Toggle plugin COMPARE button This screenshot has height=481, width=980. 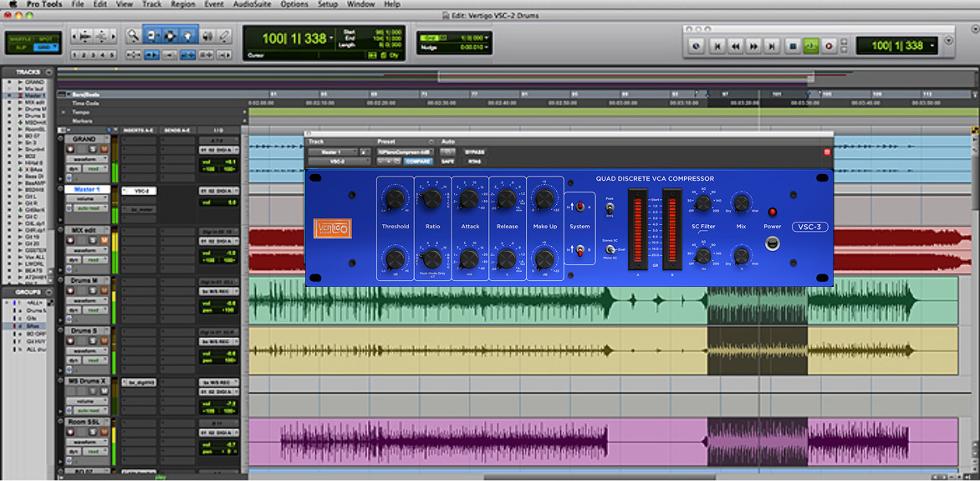[x=417, y=161]
